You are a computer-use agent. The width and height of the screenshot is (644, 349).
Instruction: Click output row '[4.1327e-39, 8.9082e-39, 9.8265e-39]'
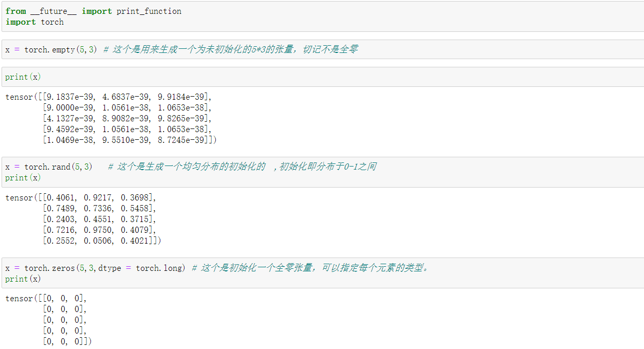click(127, 119)
